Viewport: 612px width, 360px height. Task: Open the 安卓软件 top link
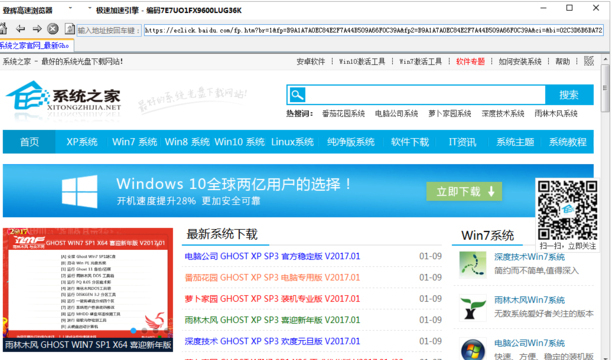(x=311, y=61)
